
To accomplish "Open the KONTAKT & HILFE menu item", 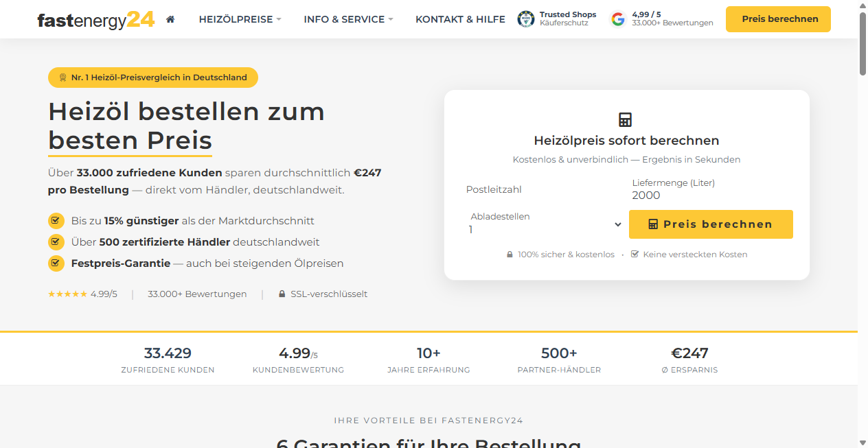I will coord(460,19).
